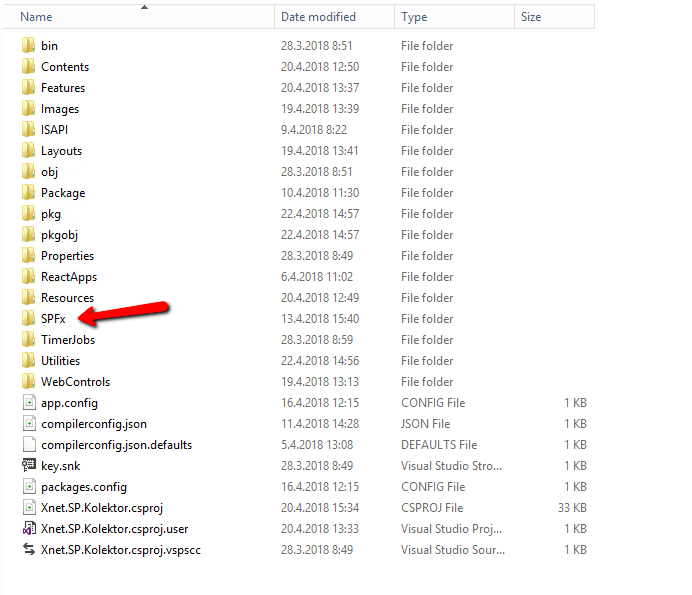Select compilerconfig.json.defaults file

click(116, 445)
